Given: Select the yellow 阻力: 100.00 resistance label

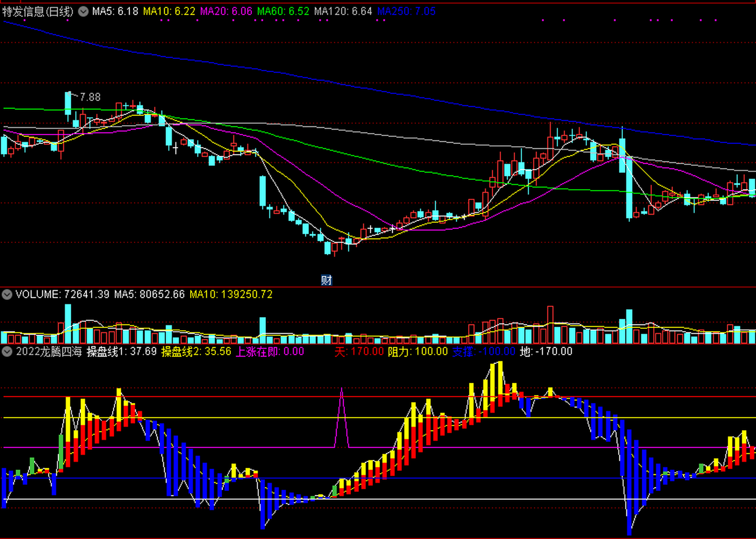Looking at the screenshot, I should click(x=418, y=352).
